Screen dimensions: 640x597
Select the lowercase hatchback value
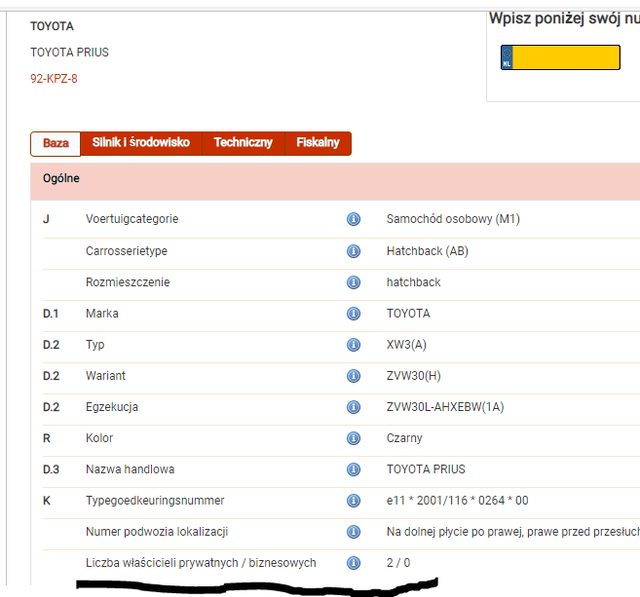click(x=413, y=282)
